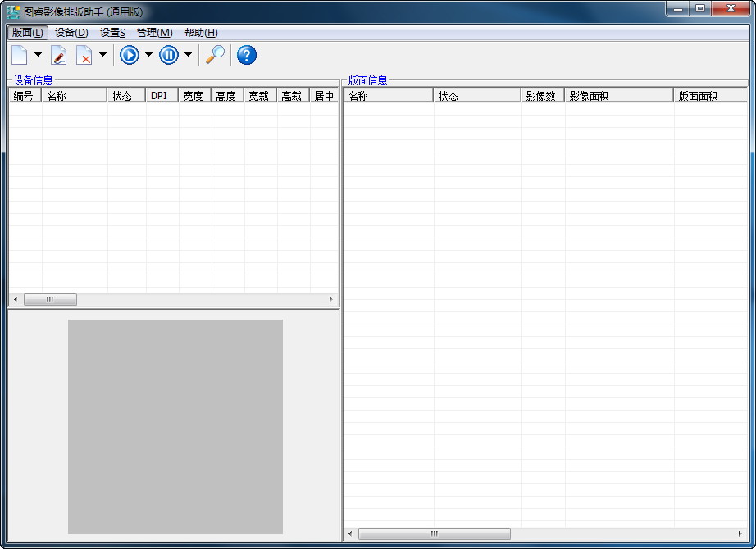The height and width of the screenshot is (549, 756).
Task: Expand the start button dropdown arrow
Action: pyautogui.click(x=148, y=55)
